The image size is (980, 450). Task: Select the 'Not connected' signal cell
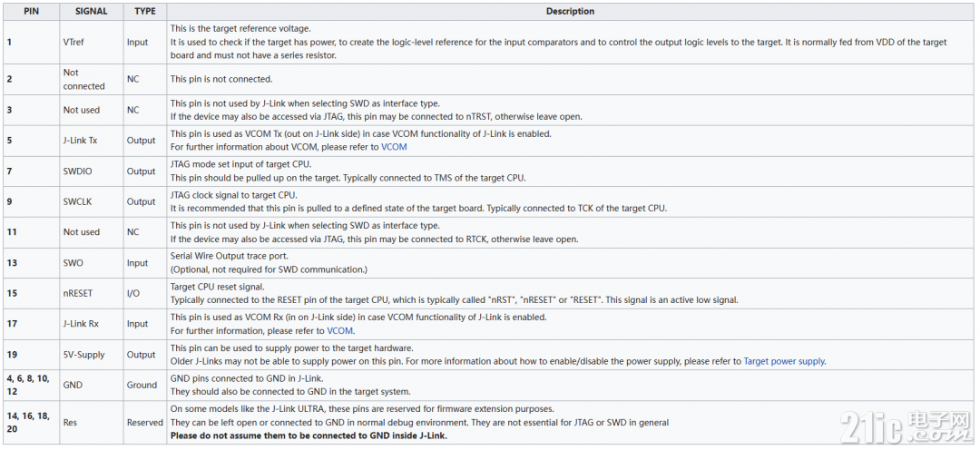click(92, 79)
